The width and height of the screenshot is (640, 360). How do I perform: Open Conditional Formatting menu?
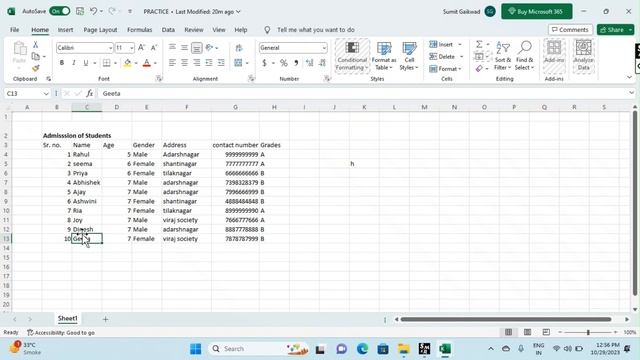click(352, 56)
